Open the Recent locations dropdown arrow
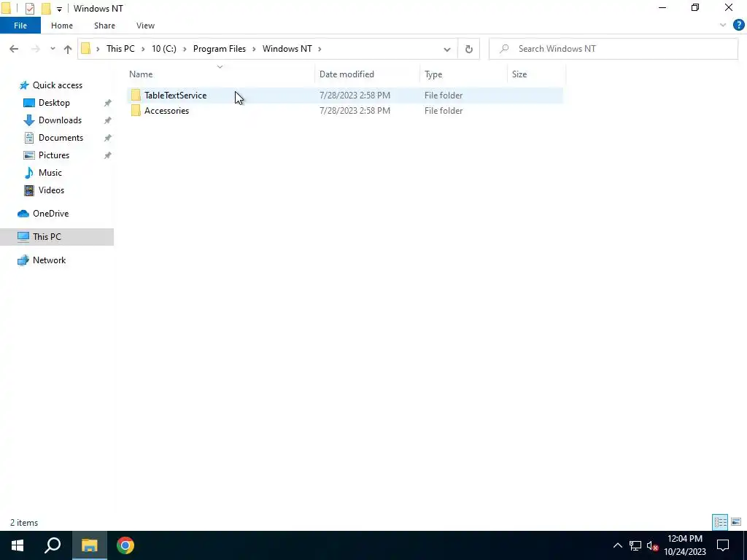This screenshot has height=560, width=747. point(53,49)
